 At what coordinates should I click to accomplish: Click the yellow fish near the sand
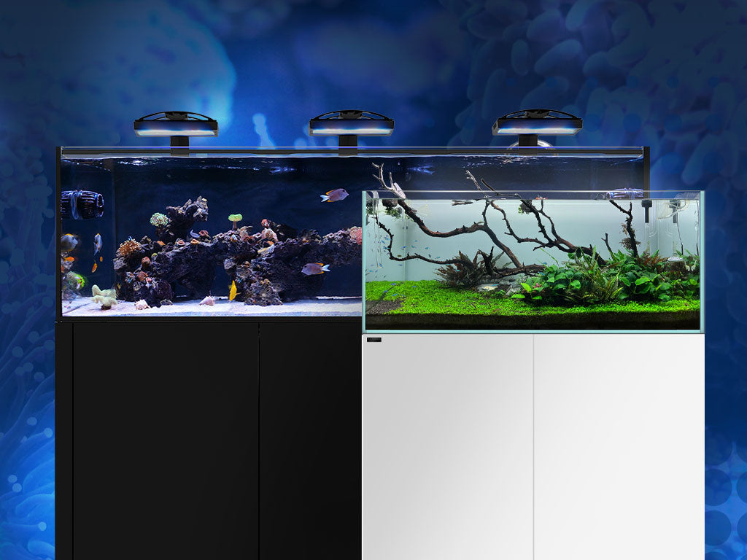(x=233, y=291)
